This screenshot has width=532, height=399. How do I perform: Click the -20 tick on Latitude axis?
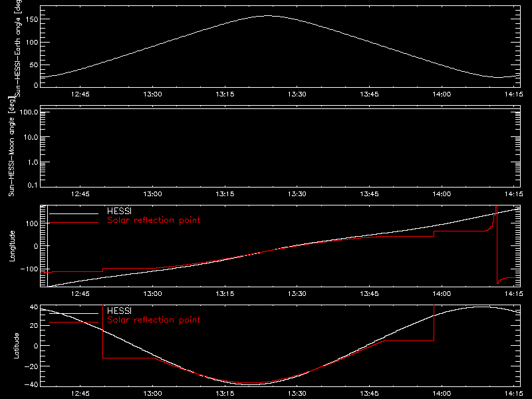coord(31,366)
